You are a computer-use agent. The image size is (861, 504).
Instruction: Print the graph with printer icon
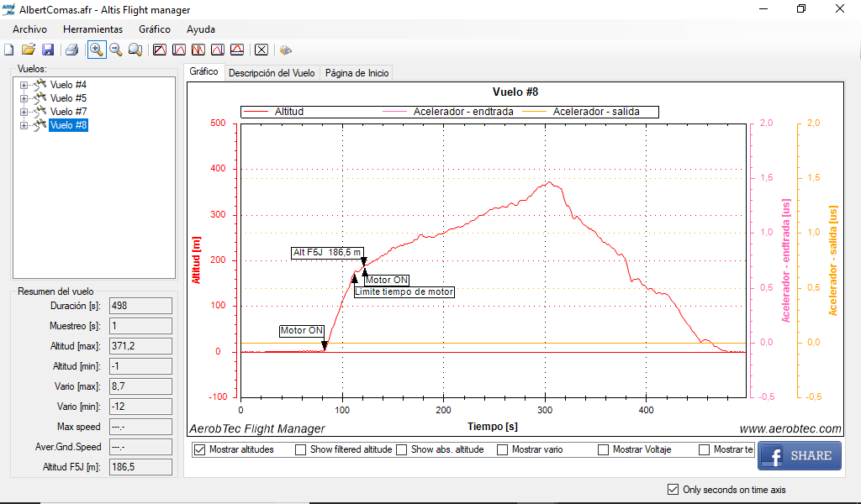72,50
